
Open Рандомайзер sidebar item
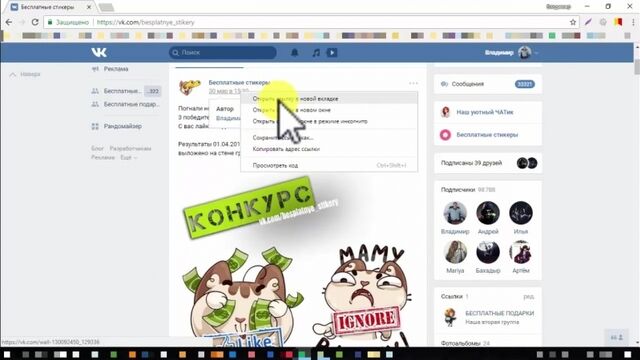click(117, 127)
